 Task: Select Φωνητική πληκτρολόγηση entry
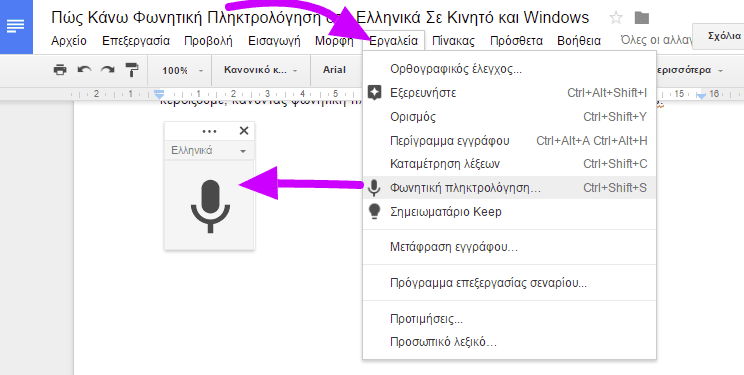coord(510,188)
